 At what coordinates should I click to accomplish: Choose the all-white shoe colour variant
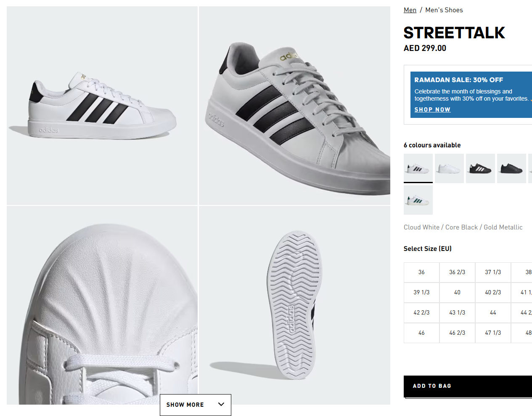[x=449, y=168]
